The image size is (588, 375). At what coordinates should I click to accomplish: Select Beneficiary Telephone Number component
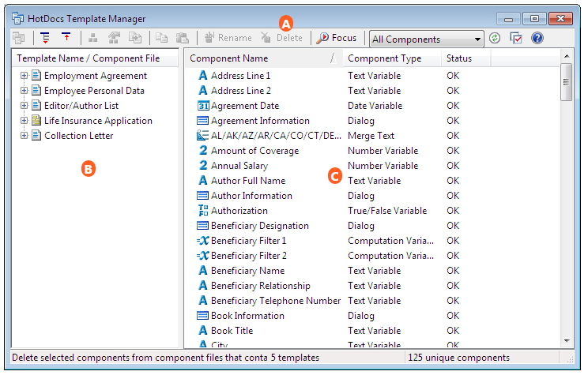pos(276,301)
